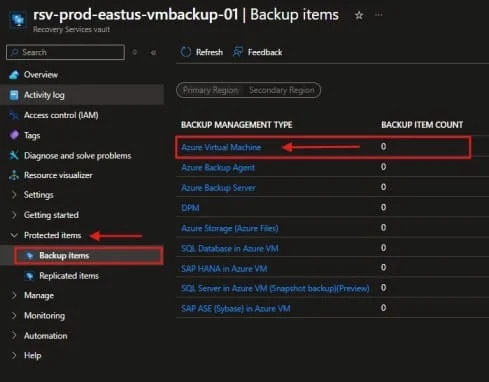
Task: Click the Backup items icon in sidebar
Action: click(x=29, y=256)
